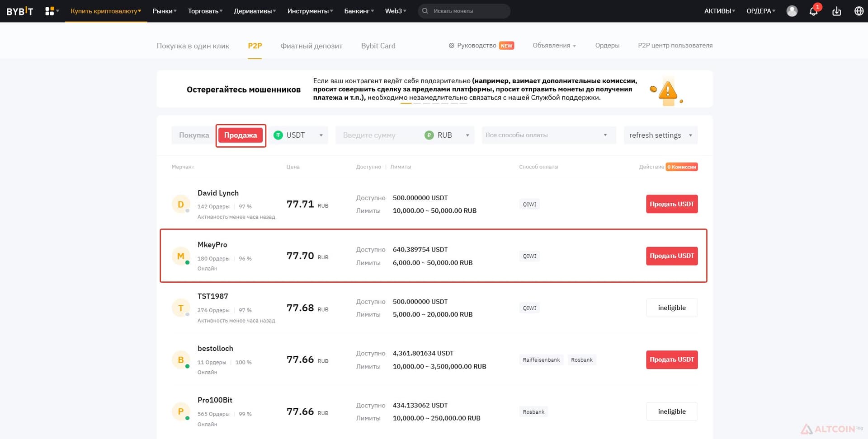The image size is (868, 439).
Task: Click Продать USDT for MkeyPro
Action: pos(672,256)
